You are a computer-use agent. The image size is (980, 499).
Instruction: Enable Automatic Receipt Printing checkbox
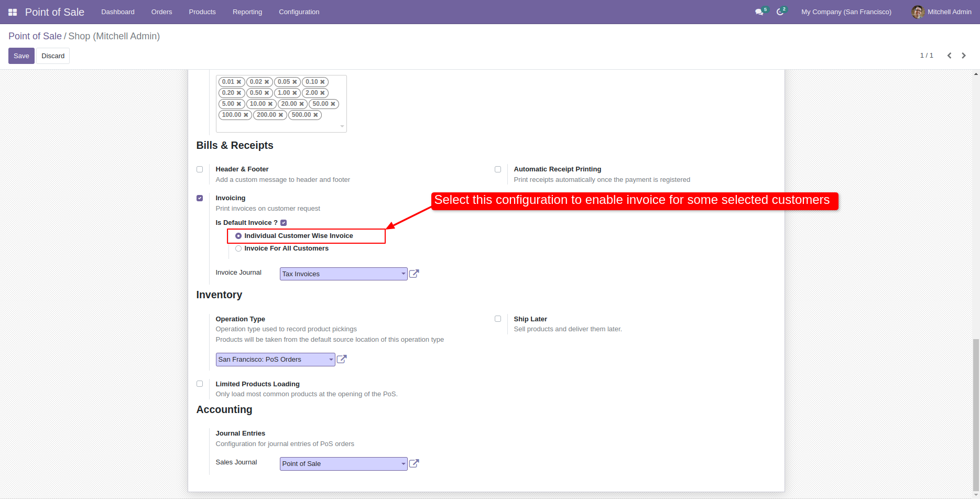(498, 169)
